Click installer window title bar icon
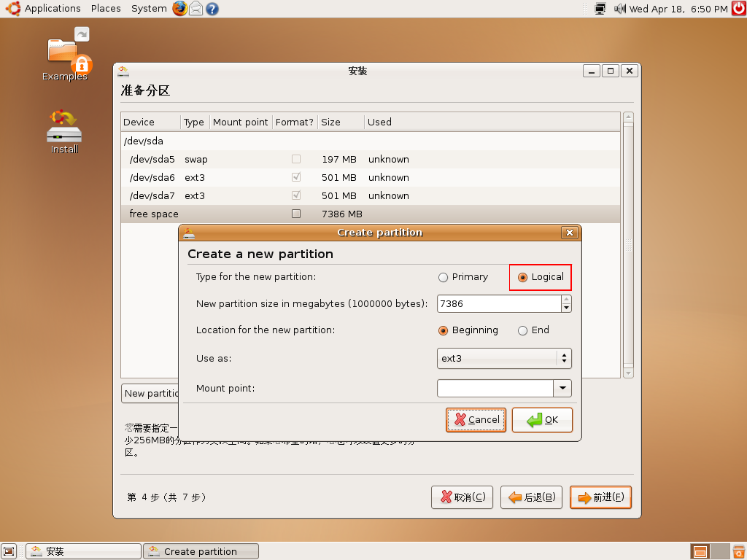The height and width of the screenshot is (560, 747). 123,71
